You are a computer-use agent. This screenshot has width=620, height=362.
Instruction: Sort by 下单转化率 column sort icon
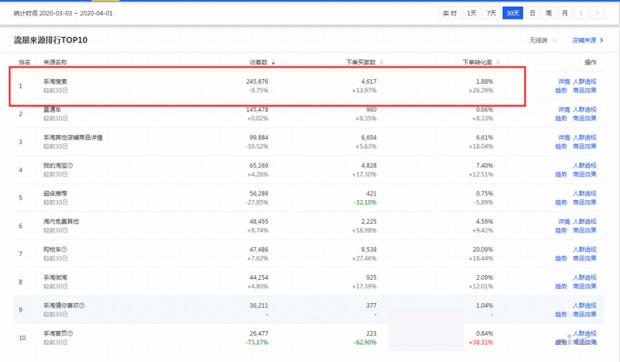[498, 62]
